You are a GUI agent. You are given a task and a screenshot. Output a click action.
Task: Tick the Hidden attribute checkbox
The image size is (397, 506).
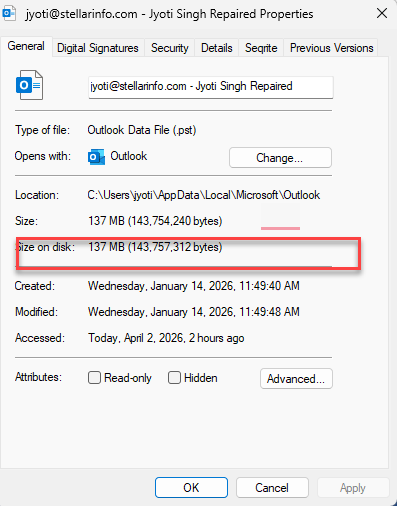(174, 378)
